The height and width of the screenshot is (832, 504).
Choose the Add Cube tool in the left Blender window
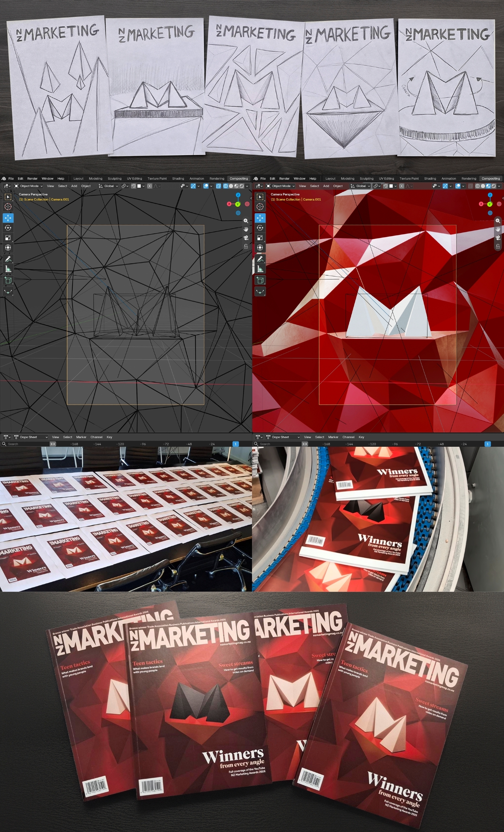(x=8, y=280)
